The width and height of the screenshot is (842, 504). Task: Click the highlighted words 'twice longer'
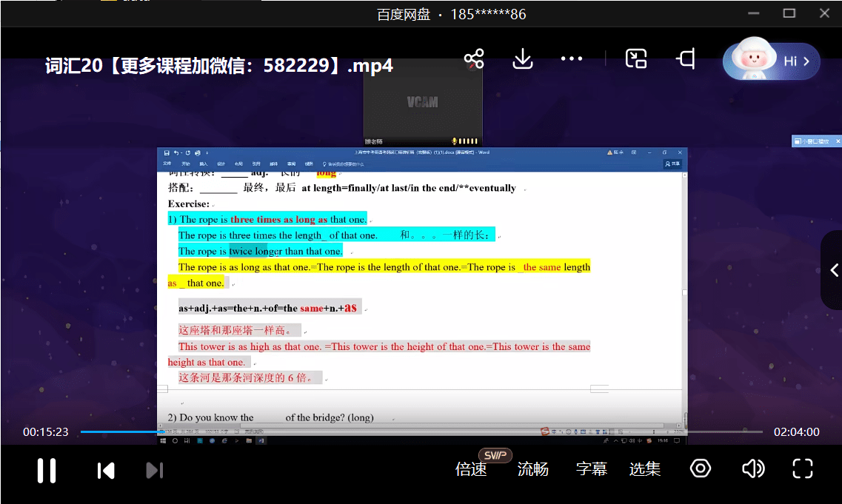click(x=255, y=251)
